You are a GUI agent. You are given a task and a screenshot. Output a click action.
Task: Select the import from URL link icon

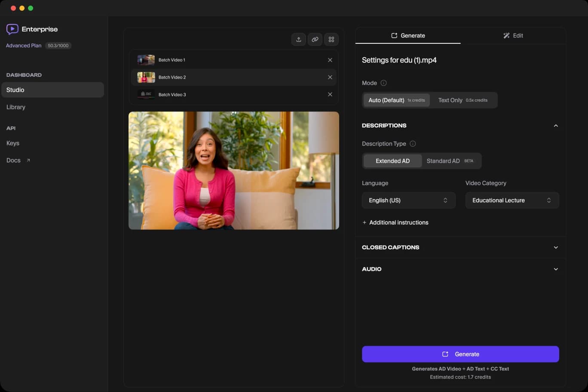[315, 39]
